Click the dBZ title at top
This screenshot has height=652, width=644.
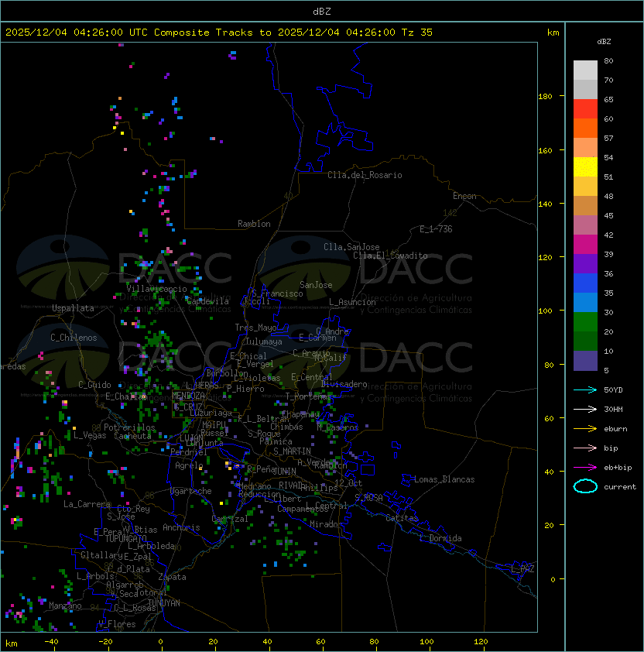pyautogui.click(x=321, y=11)
